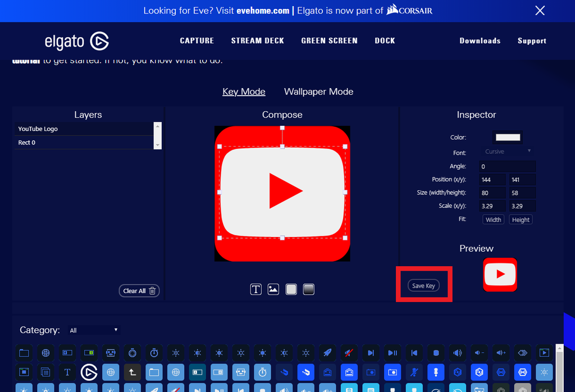Click the Elgato logo in the header
This screenshot has height=392, width=575.
tap(76, 41)
